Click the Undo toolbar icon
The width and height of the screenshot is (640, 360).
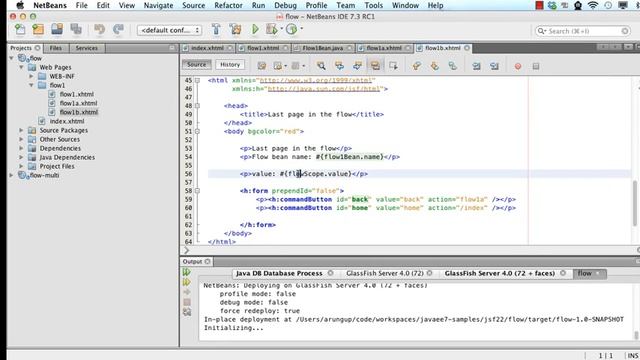99,29
